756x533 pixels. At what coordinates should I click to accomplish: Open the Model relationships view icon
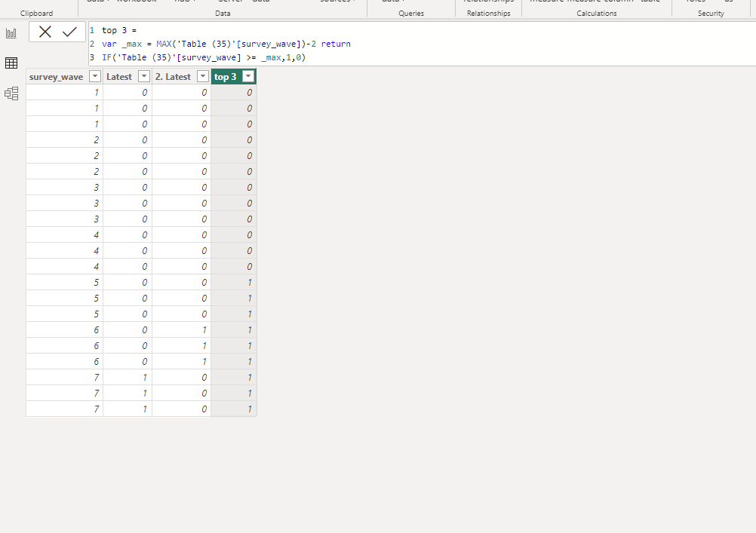click(x=11, y=93)
